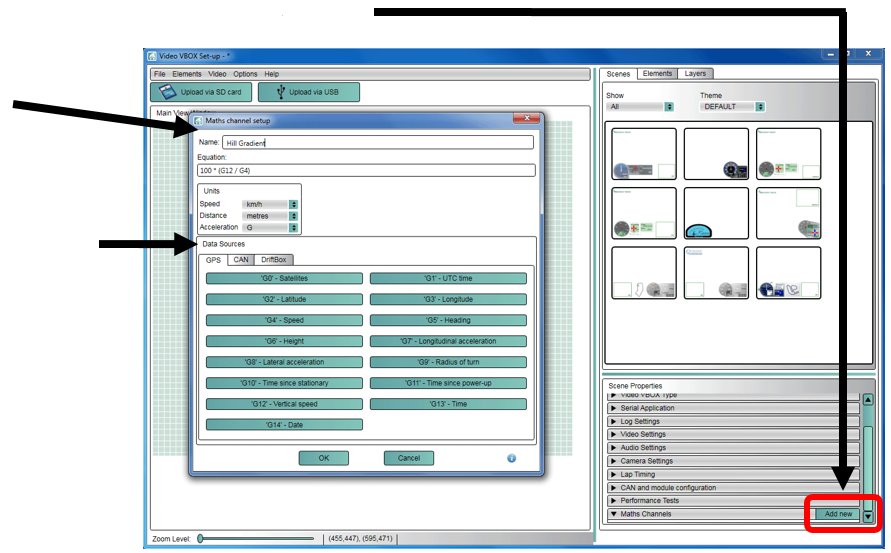Image resolution: width=891 pixels, height=553 pixels.
Task: Click the SD card icon on Upload via SD card
Action: click(167, 92)
